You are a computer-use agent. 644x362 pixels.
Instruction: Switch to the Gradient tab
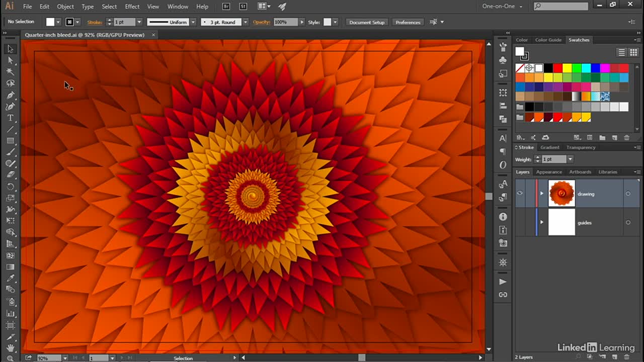(x=549, y=147)
